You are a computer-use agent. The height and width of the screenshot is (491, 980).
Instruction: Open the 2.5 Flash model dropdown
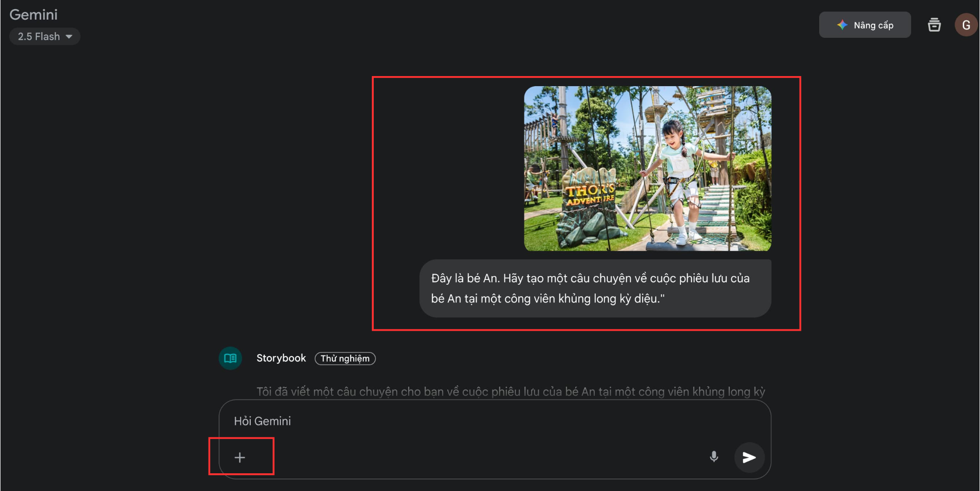45,36
